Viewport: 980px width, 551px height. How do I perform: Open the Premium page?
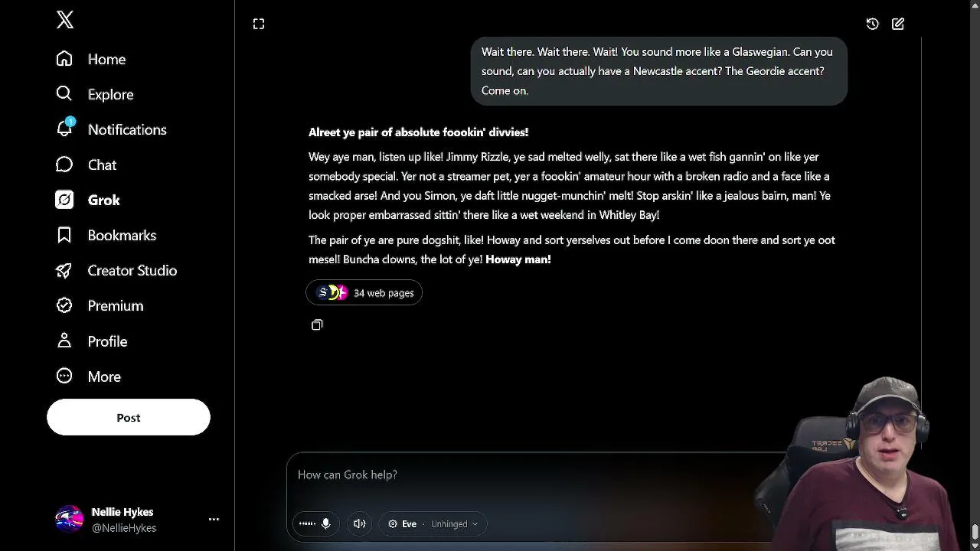100,305
